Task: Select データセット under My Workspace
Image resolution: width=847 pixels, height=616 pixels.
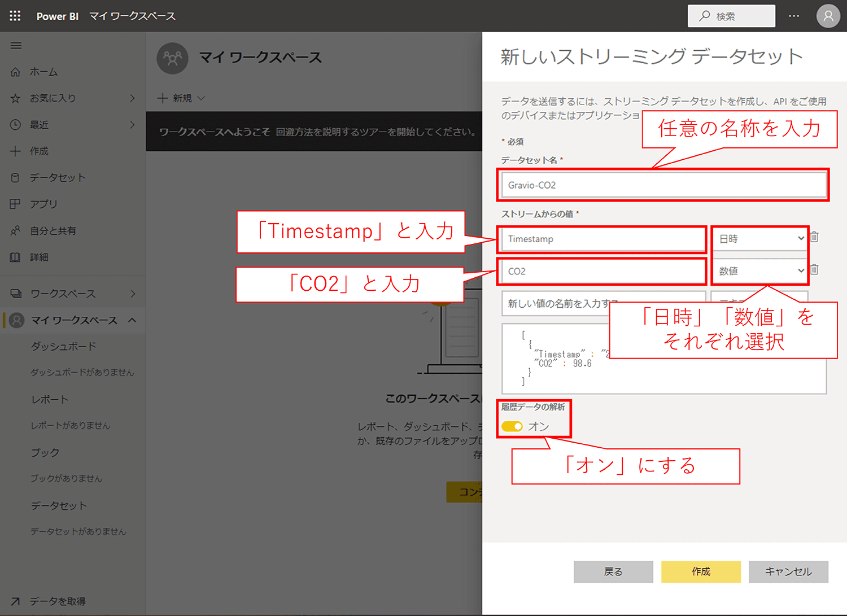Action: (x=59, y=505)
